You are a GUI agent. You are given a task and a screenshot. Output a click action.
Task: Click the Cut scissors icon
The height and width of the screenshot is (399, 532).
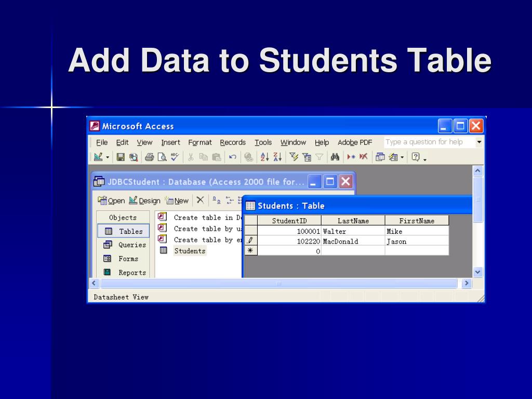pyautogui.click(x=191, y=157)
